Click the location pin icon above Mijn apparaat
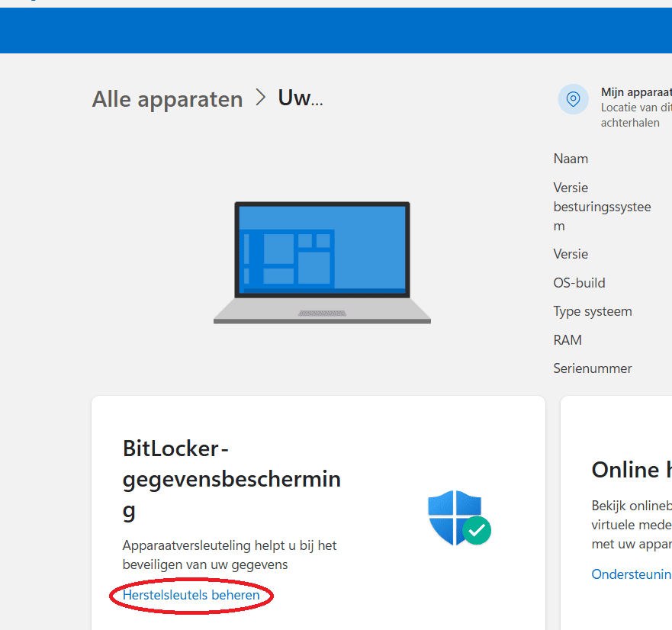This screenshot has width=672, height=630. [x=573, y=99]
